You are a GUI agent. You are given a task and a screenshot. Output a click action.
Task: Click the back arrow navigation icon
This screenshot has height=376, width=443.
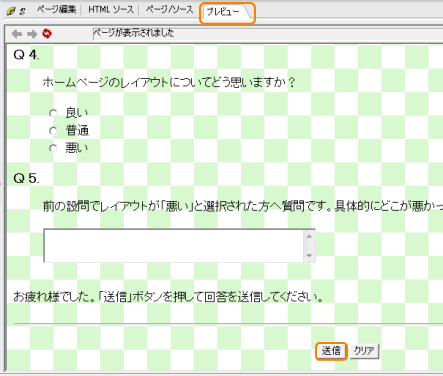click(17, 34)
